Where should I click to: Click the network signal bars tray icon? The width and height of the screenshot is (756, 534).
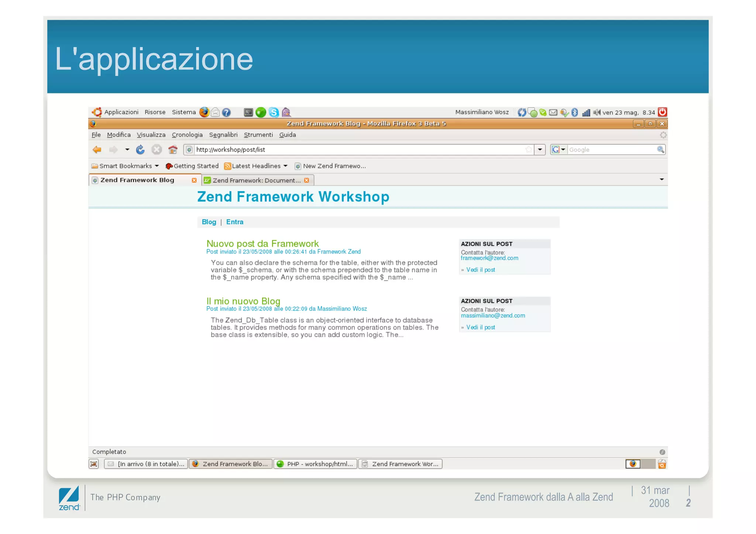pos(586,112)
